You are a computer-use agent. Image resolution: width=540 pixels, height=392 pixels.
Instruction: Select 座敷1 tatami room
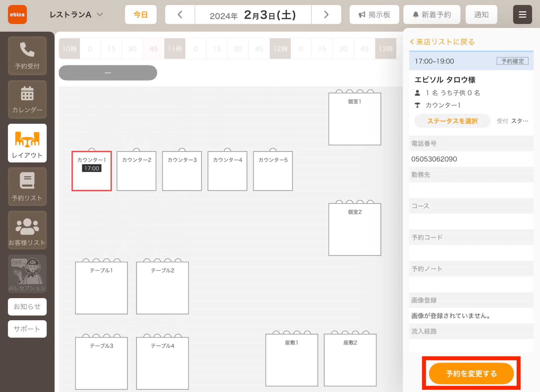(292, 360)
